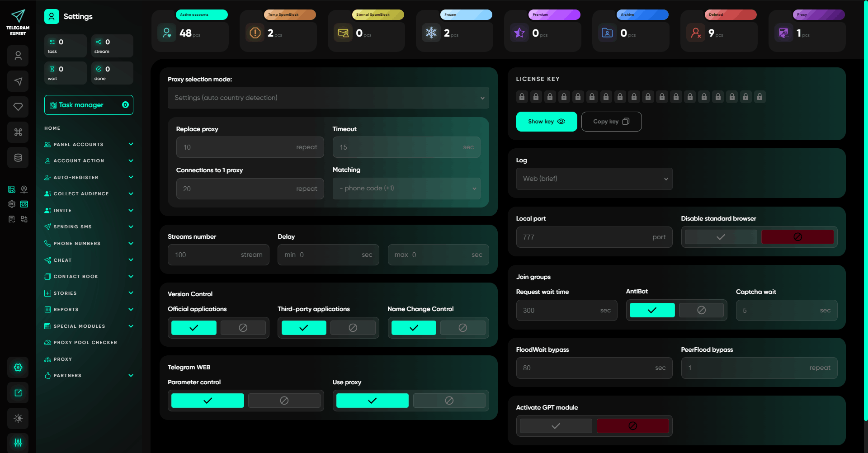Expand Sending SMS chevron
This screenshot has width=868, height=453.
131,226
